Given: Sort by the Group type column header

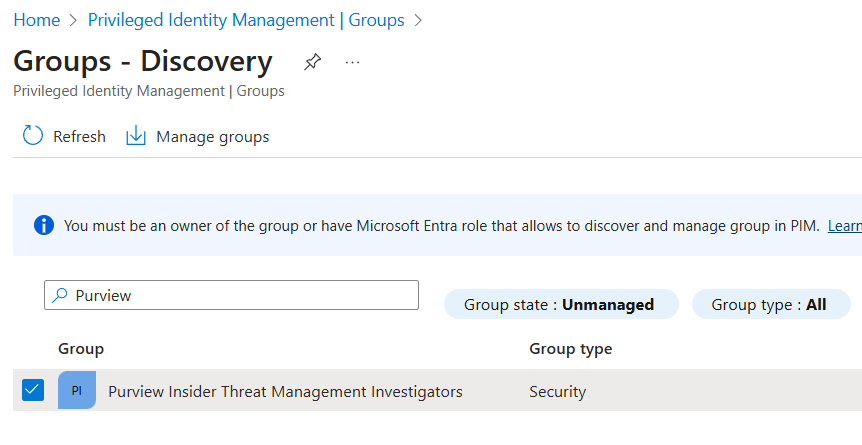Looking at the screenshot, I should 570,349.
